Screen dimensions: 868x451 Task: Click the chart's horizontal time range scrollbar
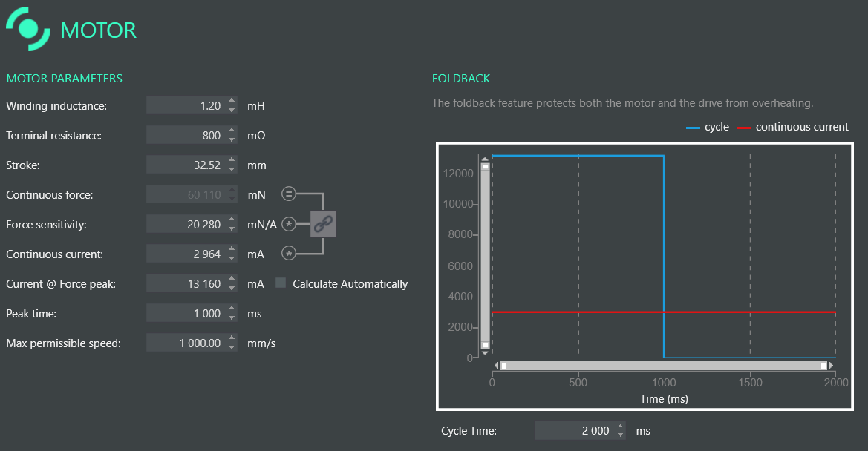[664, 366]
